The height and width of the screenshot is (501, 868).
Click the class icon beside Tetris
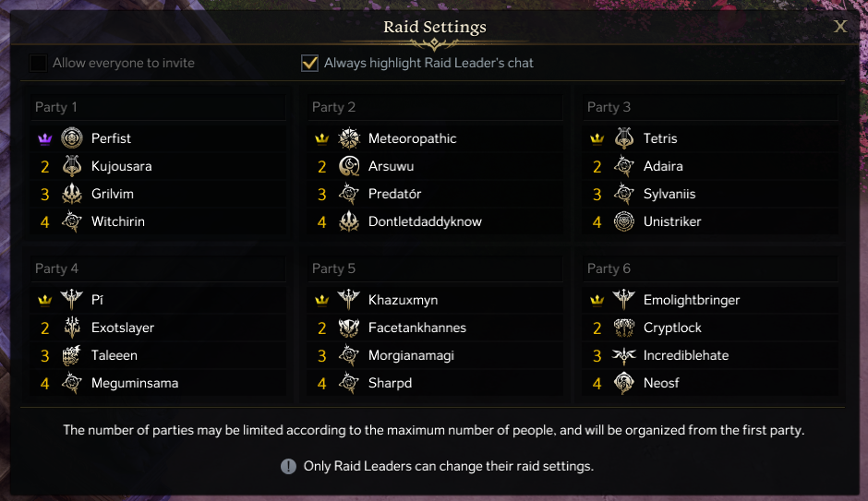point(624,138)
